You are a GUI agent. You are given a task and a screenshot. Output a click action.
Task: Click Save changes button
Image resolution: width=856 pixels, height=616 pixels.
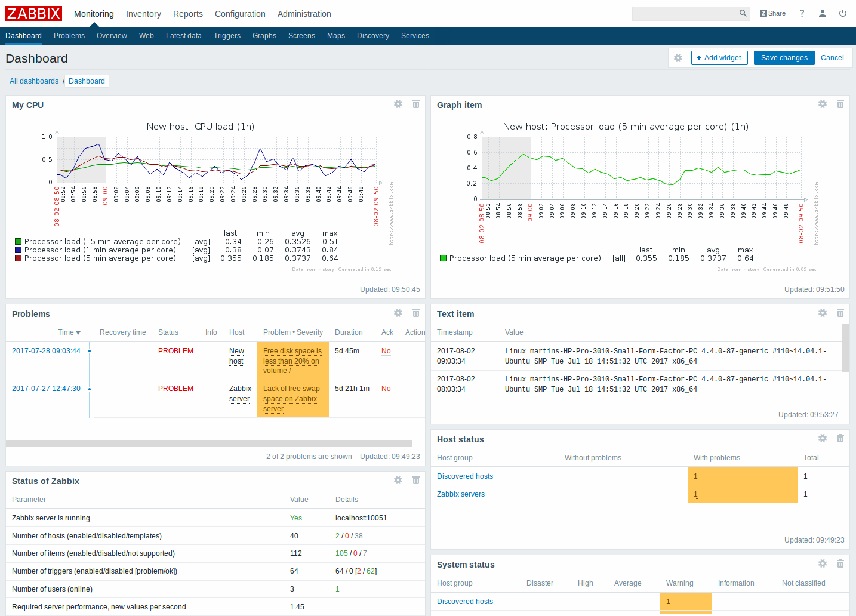[784, 58]
